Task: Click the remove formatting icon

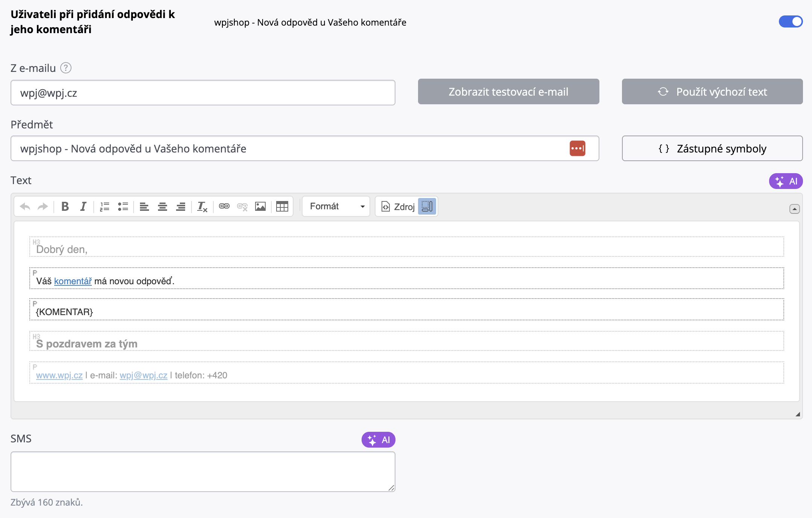Action: 202,206
